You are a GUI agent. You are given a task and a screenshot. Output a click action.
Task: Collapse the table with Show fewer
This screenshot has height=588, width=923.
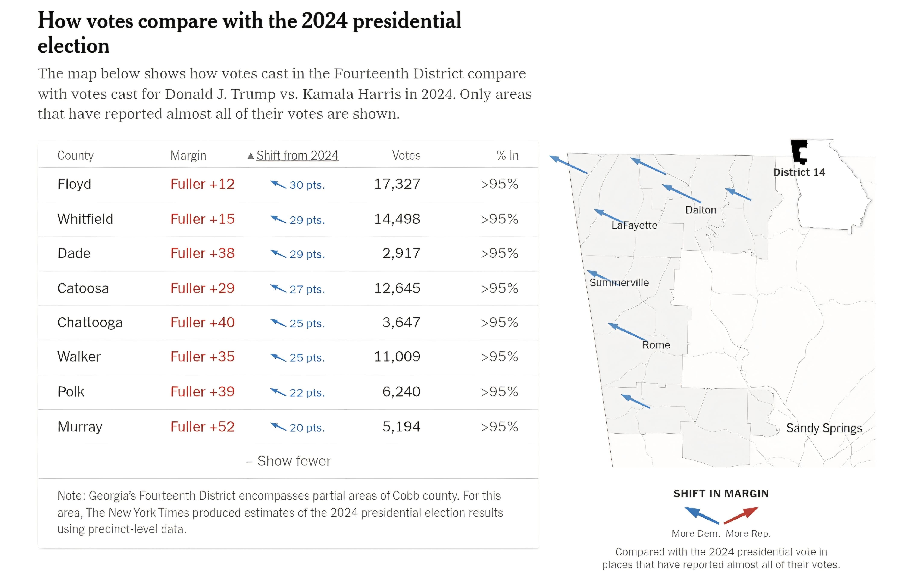pos(288,461)
